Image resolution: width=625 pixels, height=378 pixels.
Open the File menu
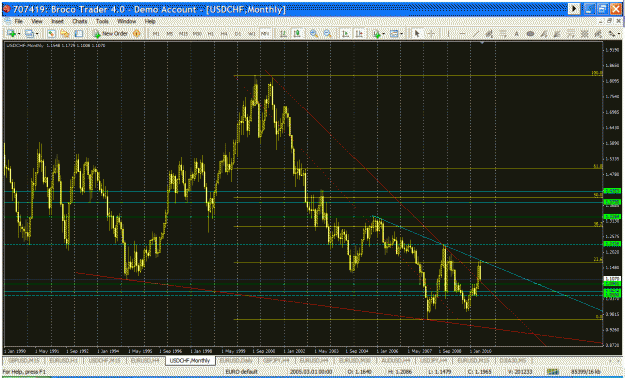point(18,21)
